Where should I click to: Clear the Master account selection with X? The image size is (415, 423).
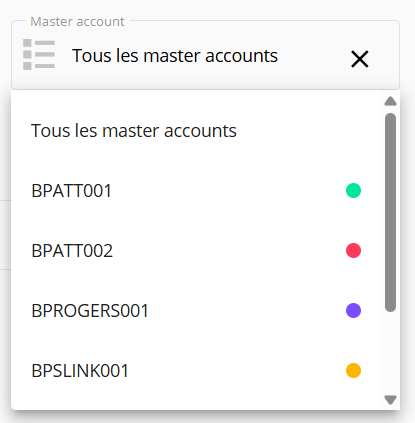click(360, 59)
